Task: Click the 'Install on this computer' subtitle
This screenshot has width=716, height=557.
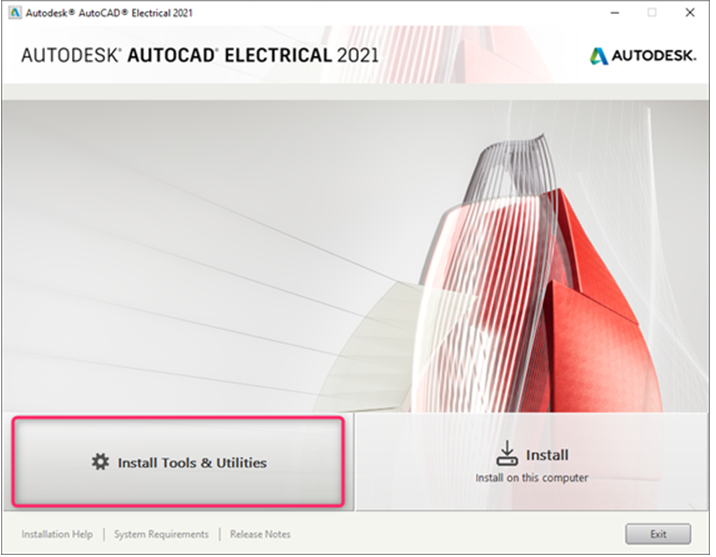Action: click(532, 478)
